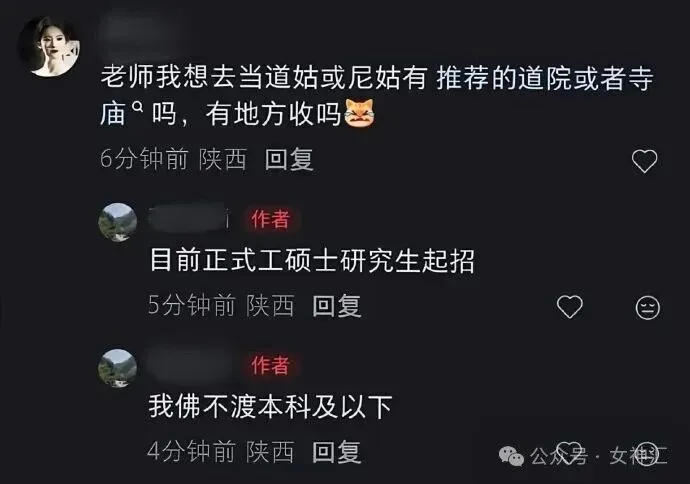Open author's avatar on the first reply

tap(117, 222)
